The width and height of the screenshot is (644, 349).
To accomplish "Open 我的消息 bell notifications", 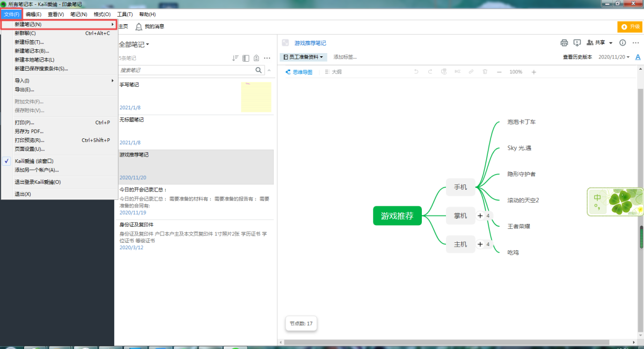I will 149,26.
